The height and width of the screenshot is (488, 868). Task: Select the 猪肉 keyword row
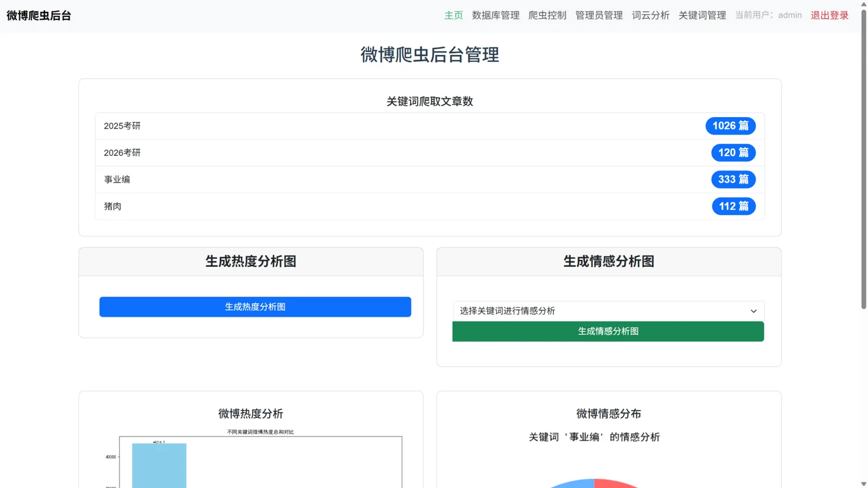point(430,206)
